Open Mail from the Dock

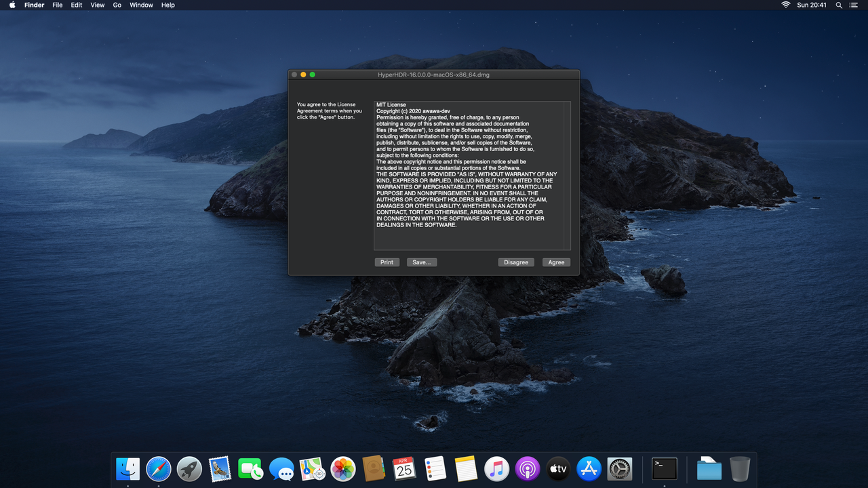coord(220,468)
